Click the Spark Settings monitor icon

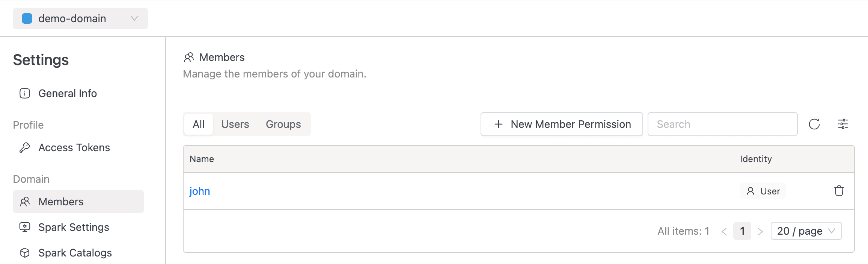tap(25, 227)
